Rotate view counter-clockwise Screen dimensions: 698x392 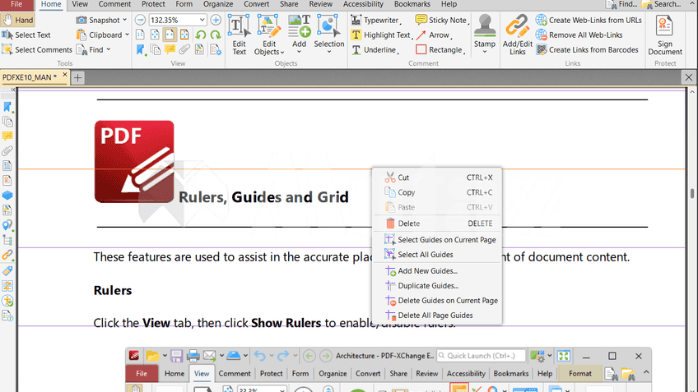point(201,35)
